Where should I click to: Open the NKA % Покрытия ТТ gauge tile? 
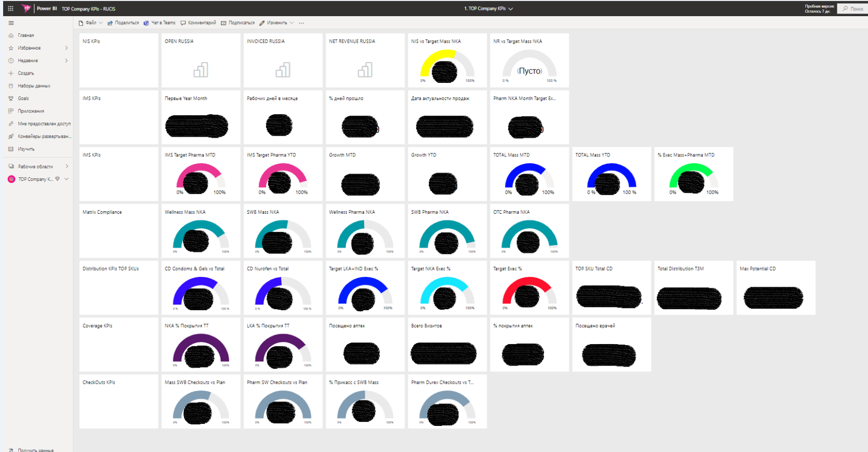click(x=201, y=345)
